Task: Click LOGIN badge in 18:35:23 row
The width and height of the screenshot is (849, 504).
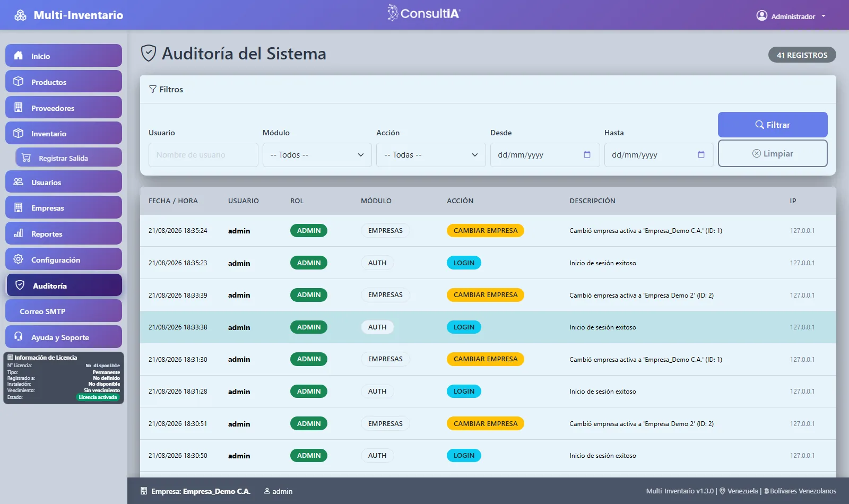Action: point(464,263)
